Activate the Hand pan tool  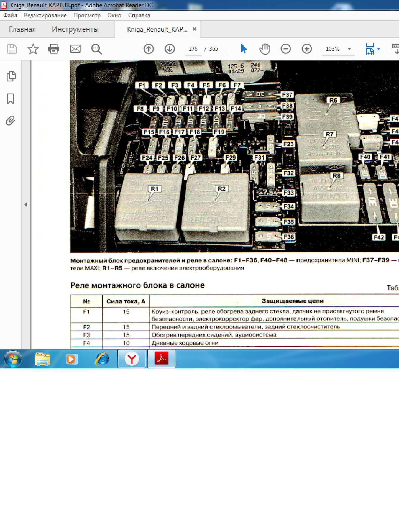pos(265,49)
